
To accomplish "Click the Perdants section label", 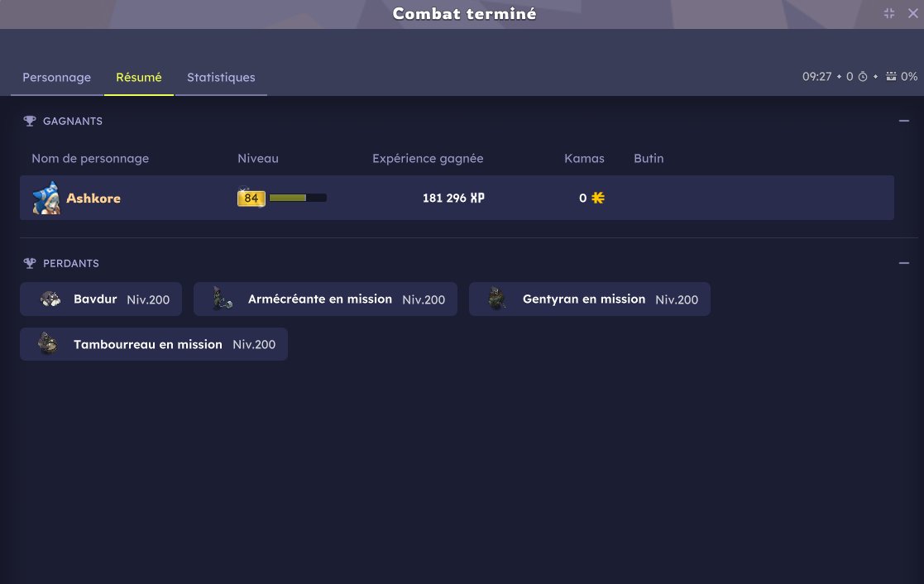I will 70,263.
